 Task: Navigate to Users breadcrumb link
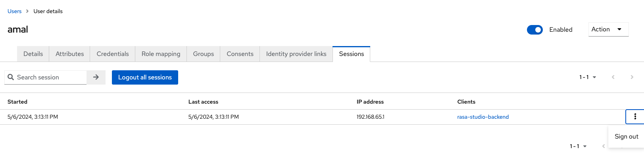pyautogui.click(x=15, y=11)
